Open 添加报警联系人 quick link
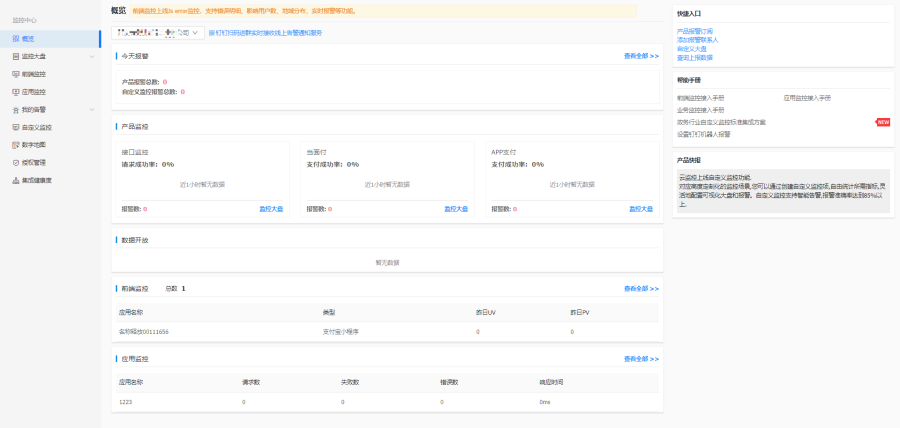 point(697,40)
